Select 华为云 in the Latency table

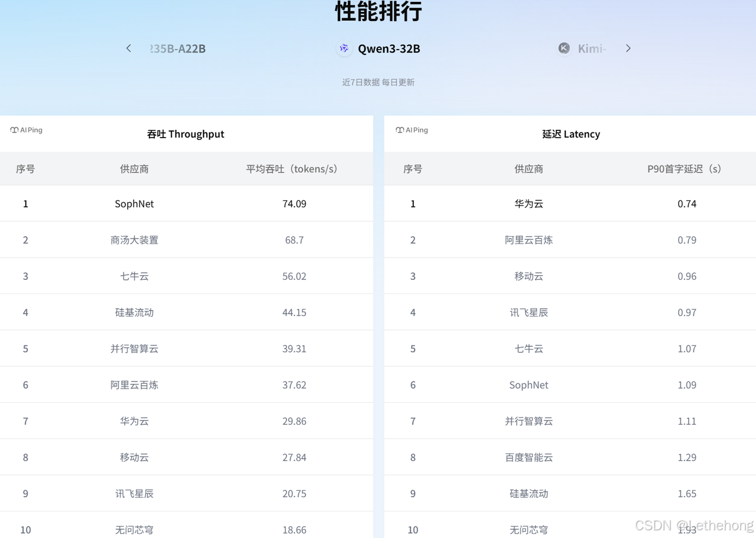[529, 204]
